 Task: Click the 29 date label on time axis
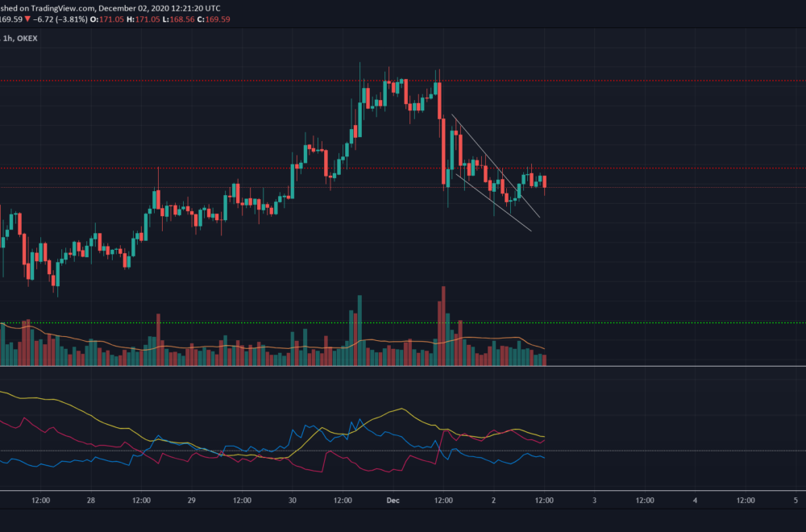click(x=192, y=500)
